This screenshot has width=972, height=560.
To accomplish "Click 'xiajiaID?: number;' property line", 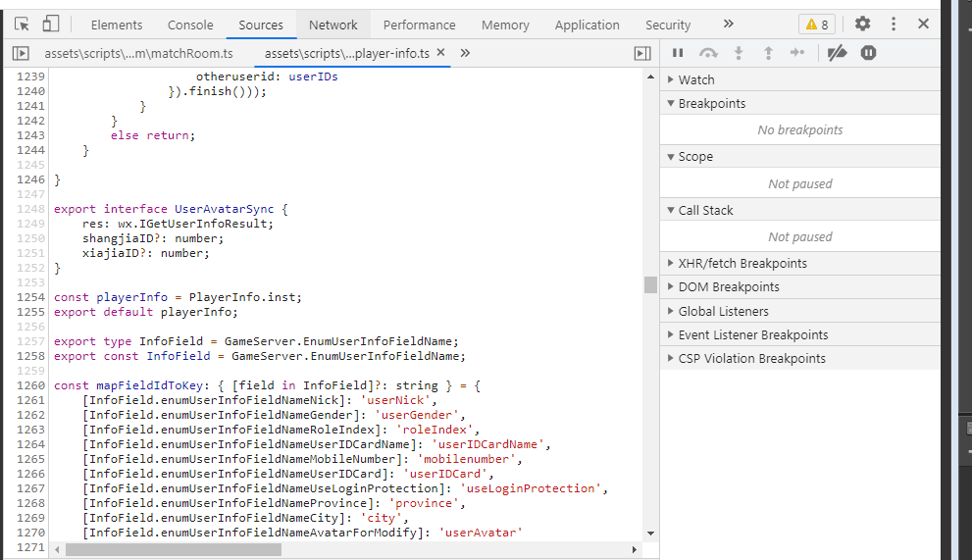I will click(146, 253).
